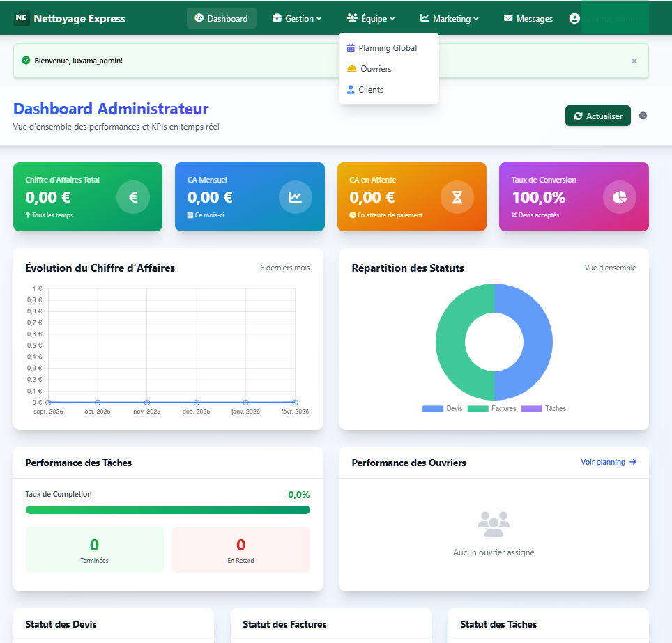Open the Dashboard nav item
This screenshot has height=643, width=672.
point(222,18)
